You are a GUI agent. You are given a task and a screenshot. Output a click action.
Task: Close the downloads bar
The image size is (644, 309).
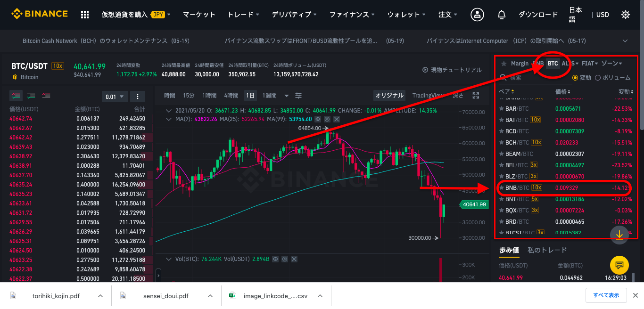pyautogui.click(x=635, y=296)
